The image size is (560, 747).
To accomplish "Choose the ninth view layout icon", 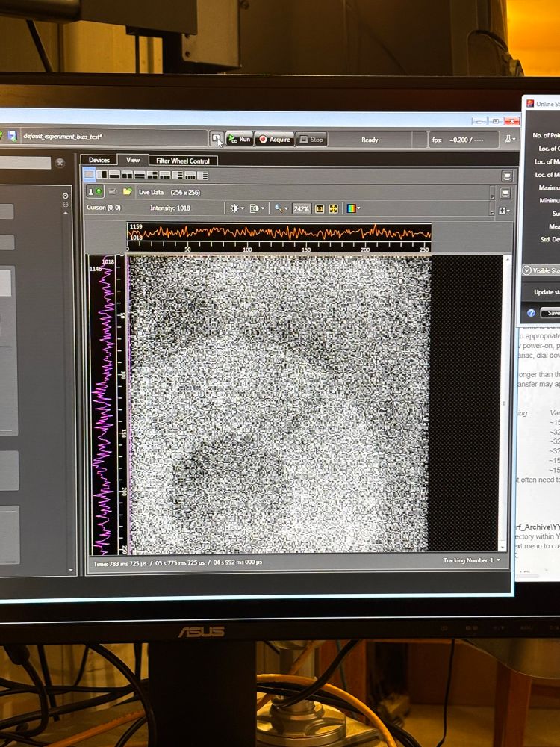I will pos(190,175).
